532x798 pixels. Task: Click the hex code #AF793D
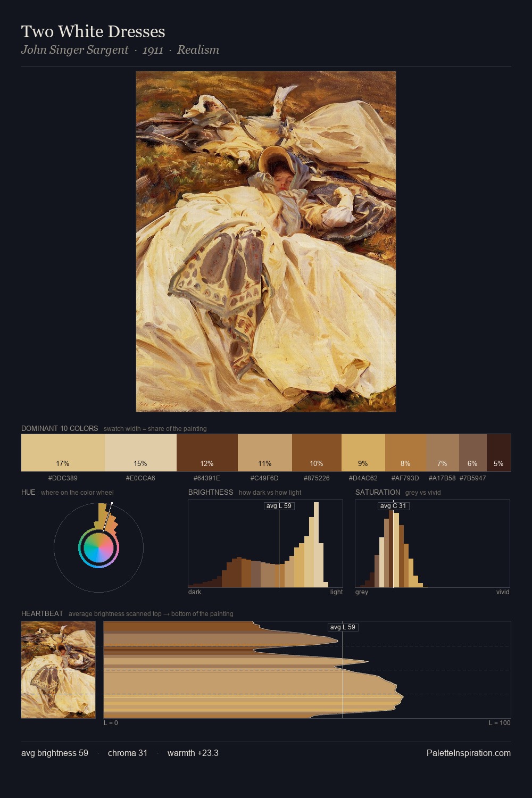coord(405,478)
